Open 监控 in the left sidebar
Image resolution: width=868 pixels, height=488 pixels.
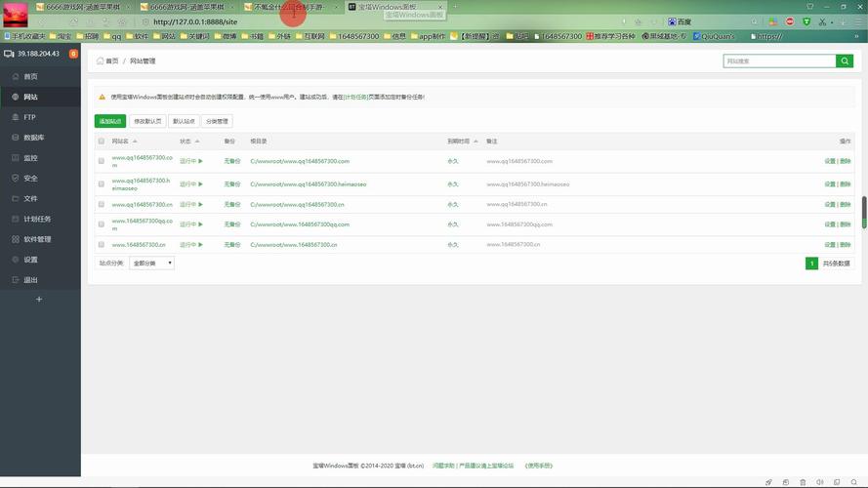tap(30, 158)
